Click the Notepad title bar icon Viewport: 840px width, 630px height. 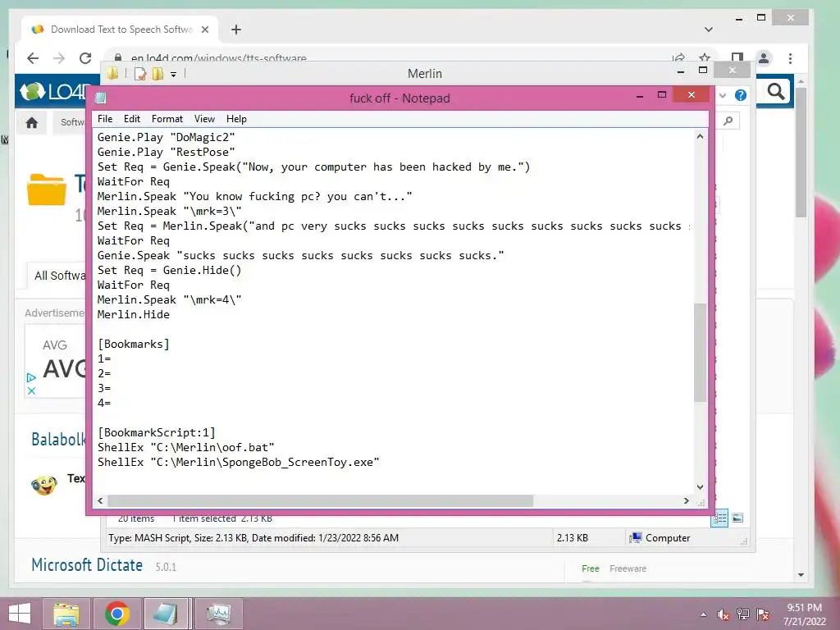(101, 98)
